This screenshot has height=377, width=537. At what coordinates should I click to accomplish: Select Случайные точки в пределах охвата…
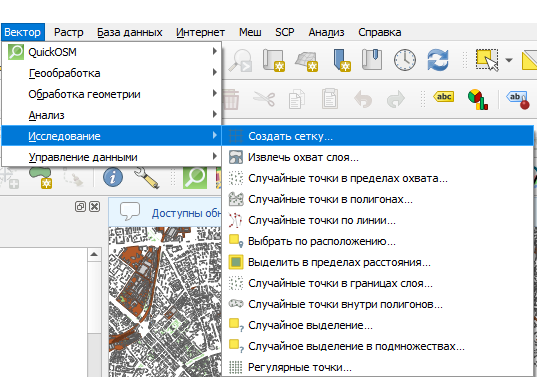point(378,178)
